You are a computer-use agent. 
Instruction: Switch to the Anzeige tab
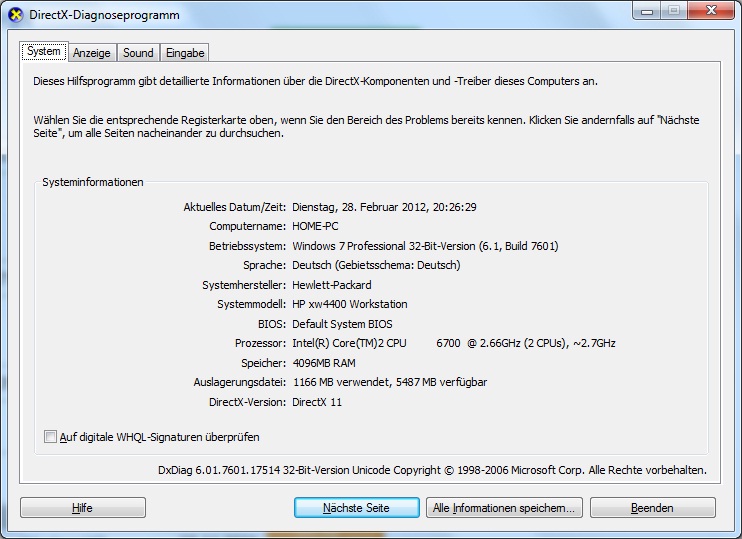click(x=91, y=53)
